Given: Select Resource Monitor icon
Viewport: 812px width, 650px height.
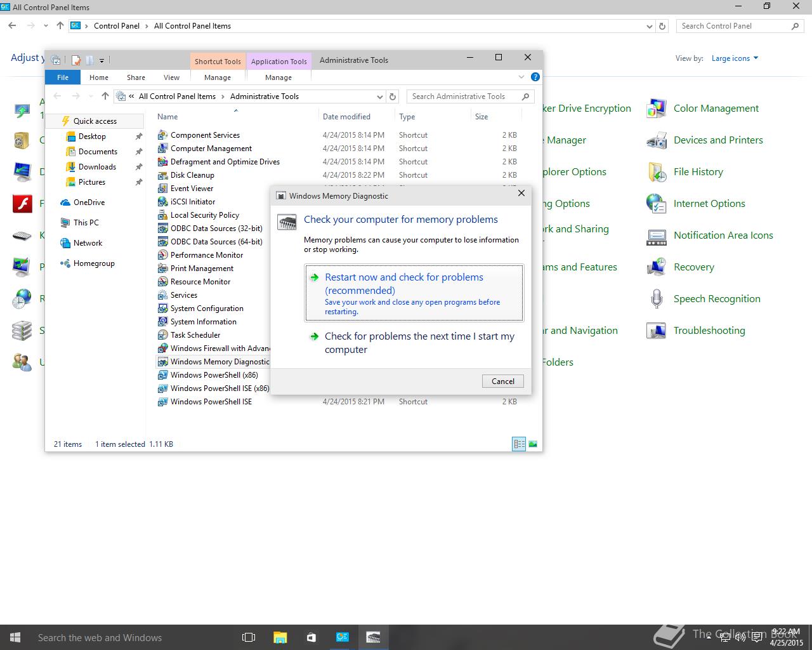Looking at the screenshot, I should 162,282.
